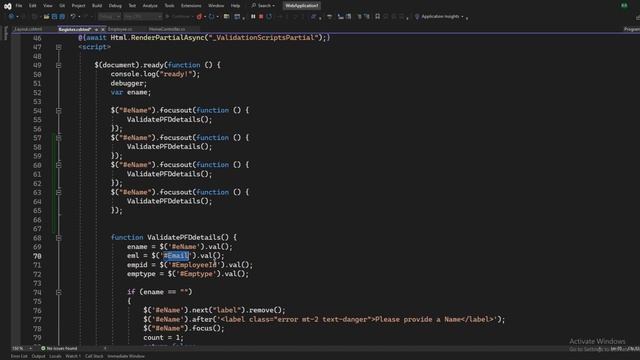Screen dimensions: 640x360
Task: Click the red Hot Reload flame icon
Action: click(199, 17)
